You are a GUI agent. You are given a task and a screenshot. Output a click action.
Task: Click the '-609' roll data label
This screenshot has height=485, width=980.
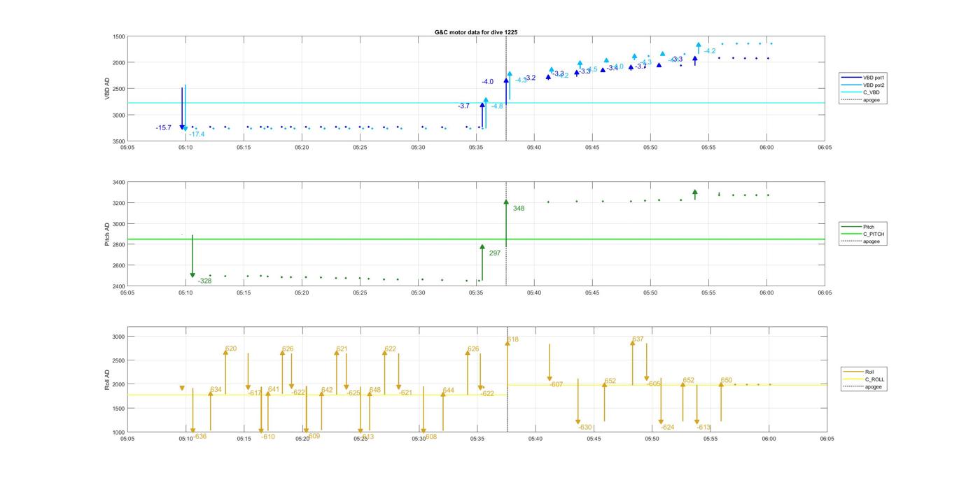pos(313,436)
